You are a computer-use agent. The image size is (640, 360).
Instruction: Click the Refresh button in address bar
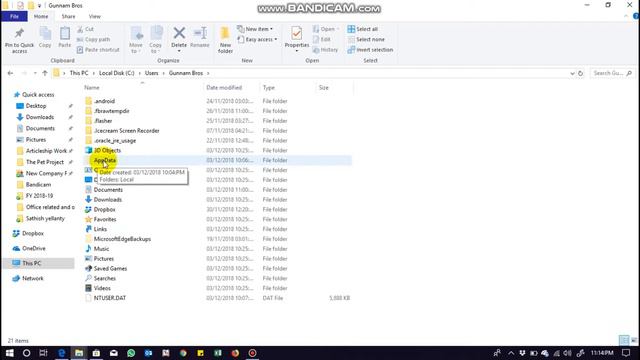click(x=580, y=73)
